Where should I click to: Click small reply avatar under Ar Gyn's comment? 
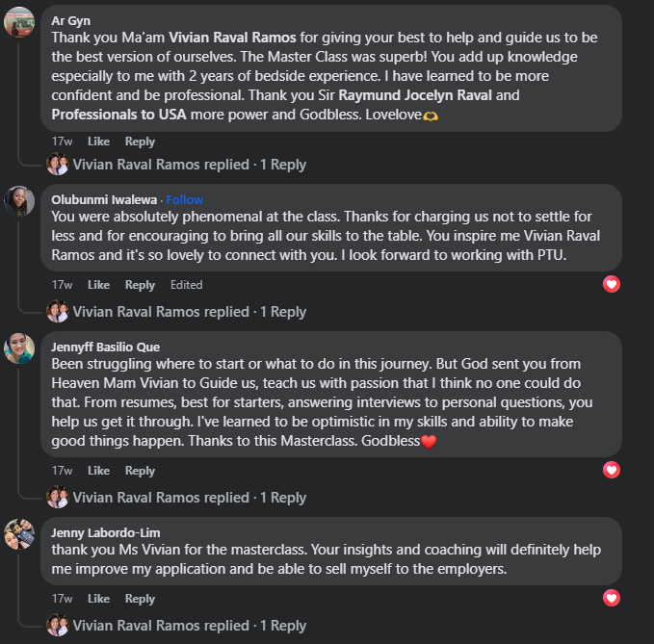point(57,165)
